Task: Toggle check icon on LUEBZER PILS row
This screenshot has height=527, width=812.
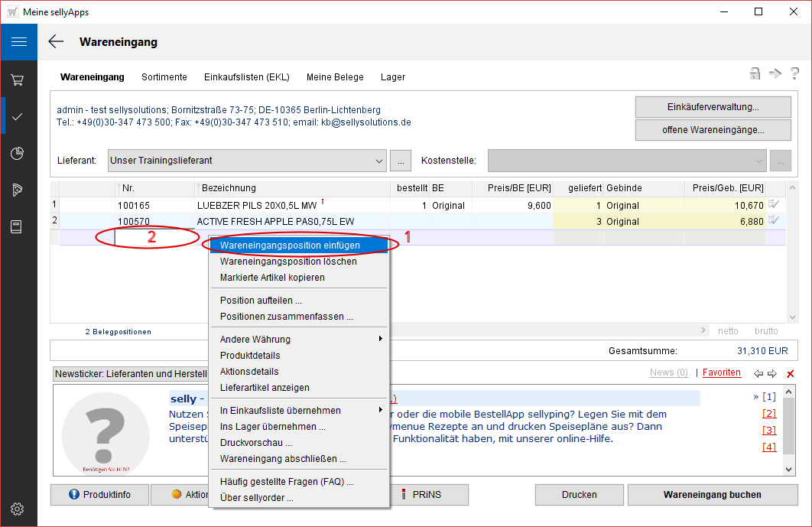Action: point(775,204)
